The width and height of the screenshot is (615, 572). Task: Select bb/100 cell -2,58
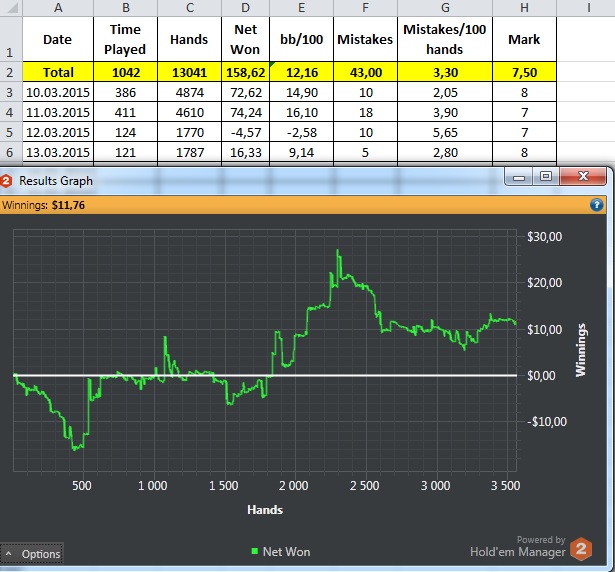click(x=302, y=132)
